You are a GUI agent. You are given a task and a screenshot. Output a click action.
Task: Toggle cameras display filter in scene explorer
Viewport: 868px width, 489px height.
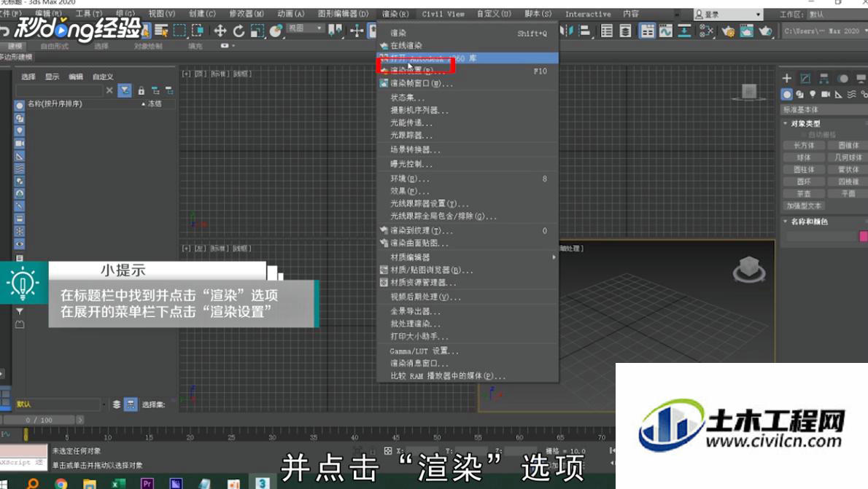(20, 144)
